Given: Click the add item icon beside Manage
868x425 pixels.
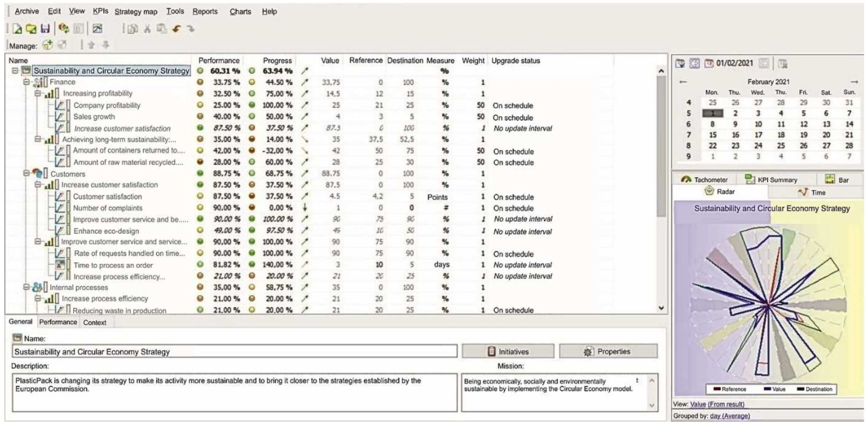Looking at the screenshot, I should (48, 45).
